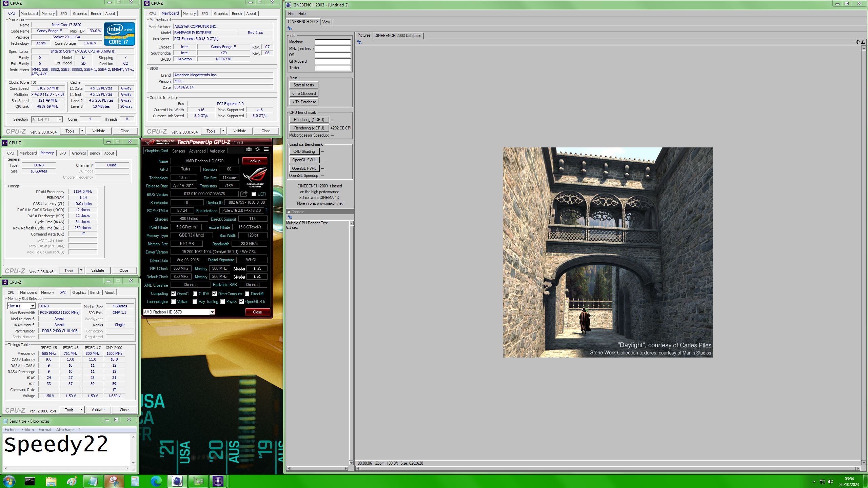The width and height of the screenshot is (868, 488).
Task: Click the triangle icon beside the move icon
Action: 863,42
